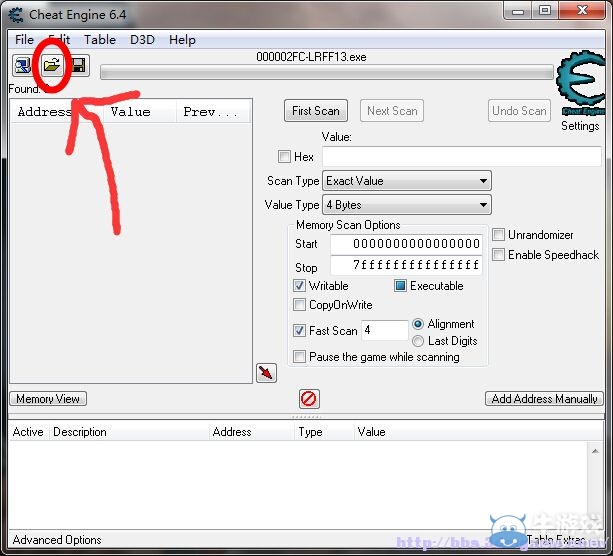Toggle the Writable checkbox

tap(299, 285)
